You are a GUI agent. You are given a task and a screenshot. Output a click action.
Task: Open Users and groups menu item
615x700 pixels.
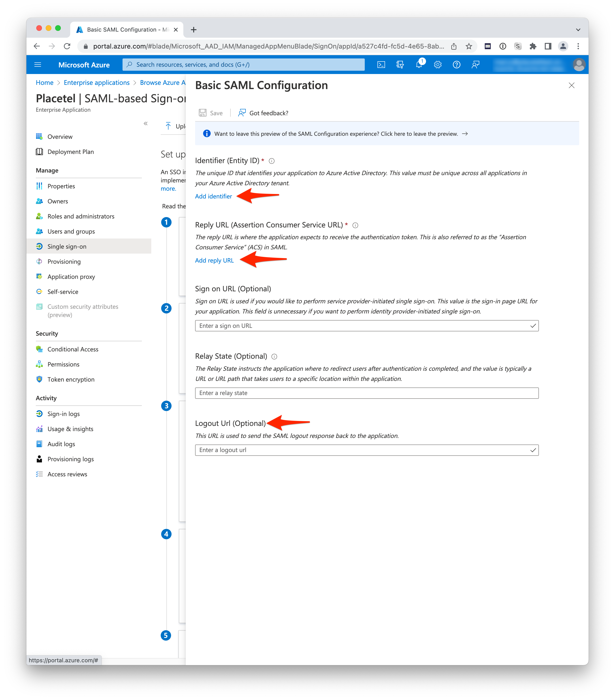71,231
